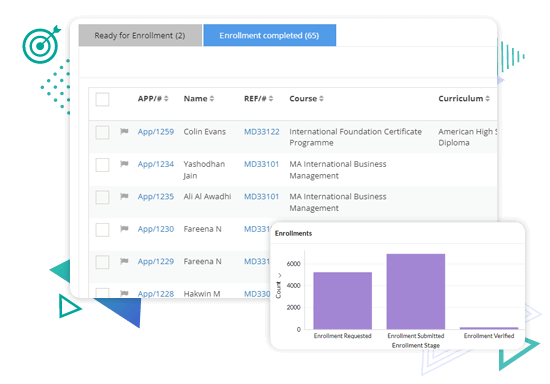Open application App/1229
Screen dimensions: 550x384
[156, 262]
